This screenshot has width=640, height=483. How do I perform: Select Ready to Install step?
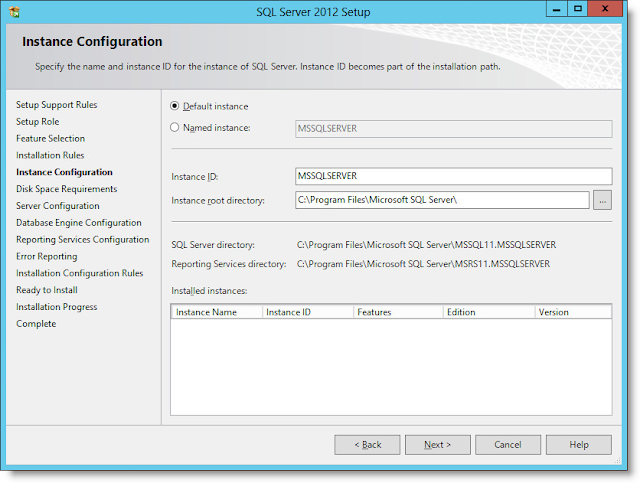47,290
